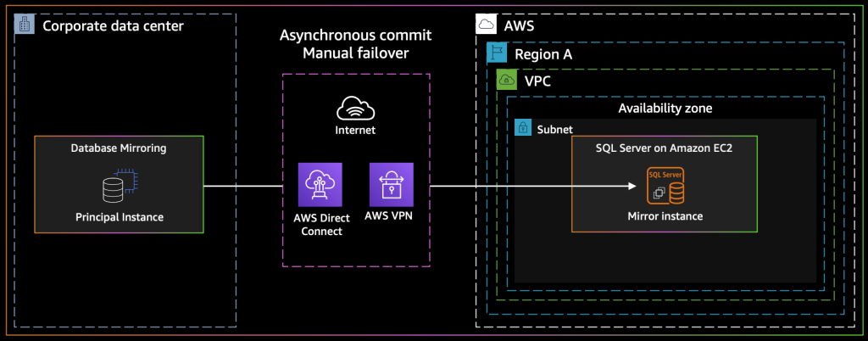Click the 'Corporate data center' label

pos(113,25)
